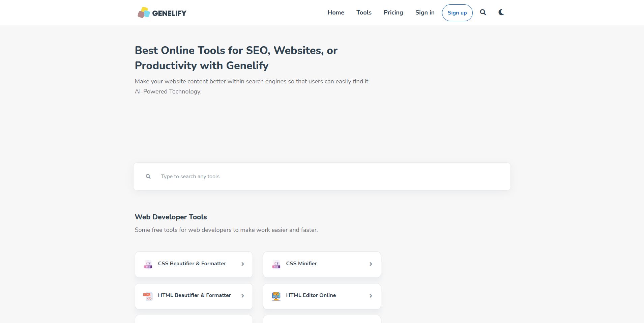Click the Genelify logo icon

(144, 12)
